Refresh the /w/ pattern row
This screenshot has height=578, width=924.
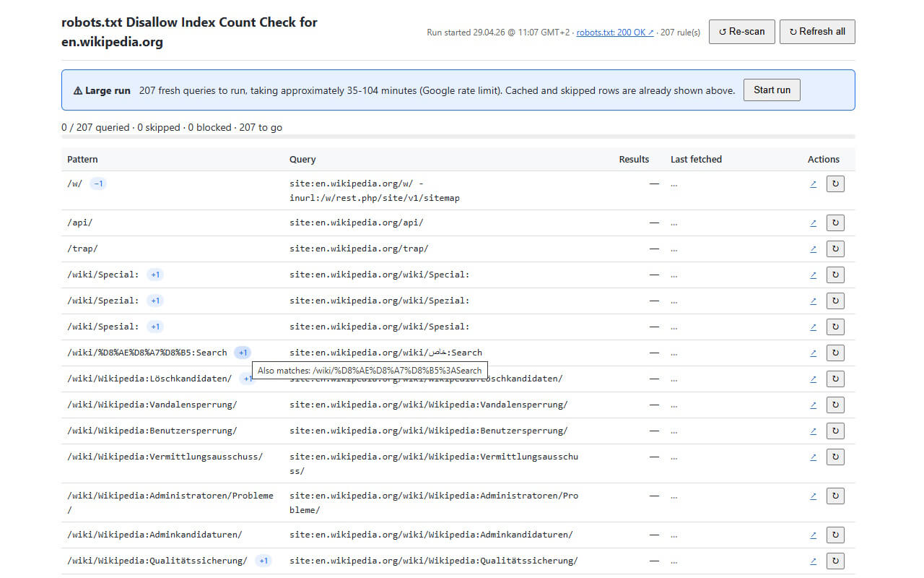pyautogui.click(x=835, y=184)
